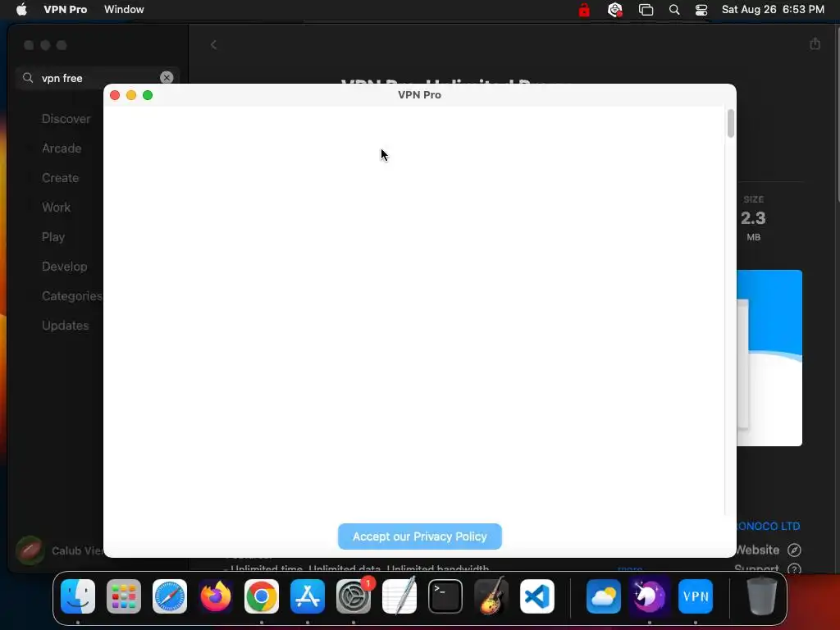This screenshot has height=630, width=840.
Task: Launch Safari from the Dock
Action: (170, 596)
